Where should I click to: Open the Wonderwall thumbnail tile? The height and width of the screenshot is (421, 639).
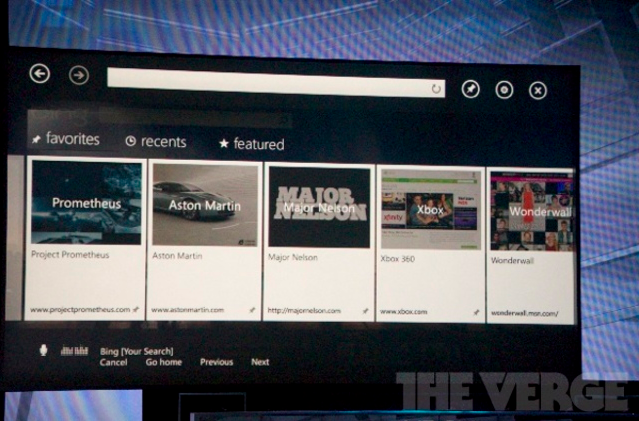pyautogui.click(x=532, y=212)
